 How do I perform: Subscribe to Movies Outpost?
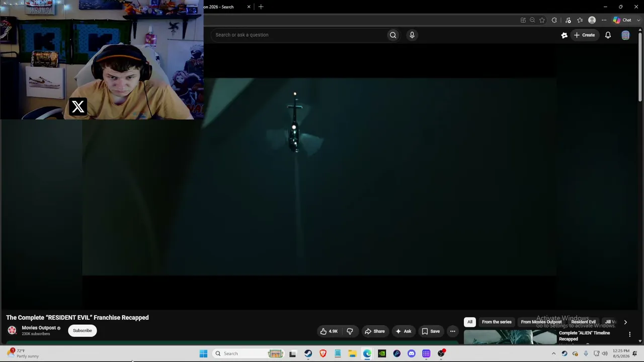pos(83,331)
